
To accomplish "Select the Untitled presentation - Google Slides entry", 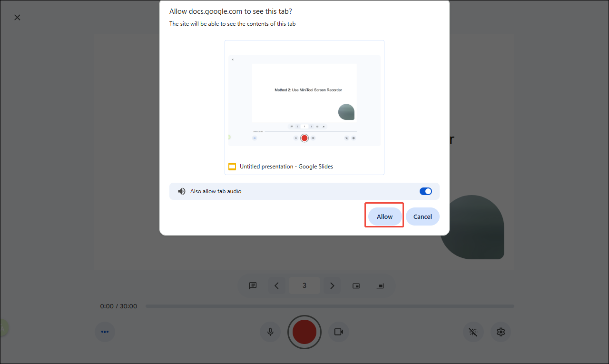I will [286, 166].
